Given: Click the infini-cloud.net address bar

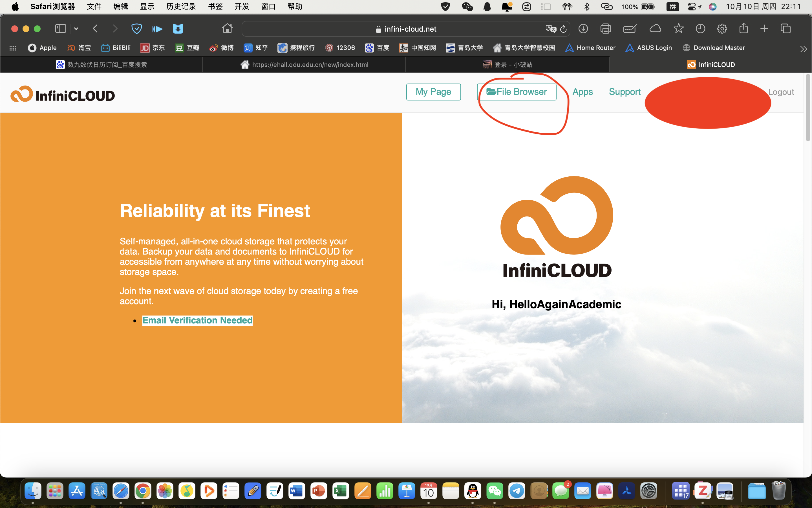Looking at the screenshot, I should [406, 29].
